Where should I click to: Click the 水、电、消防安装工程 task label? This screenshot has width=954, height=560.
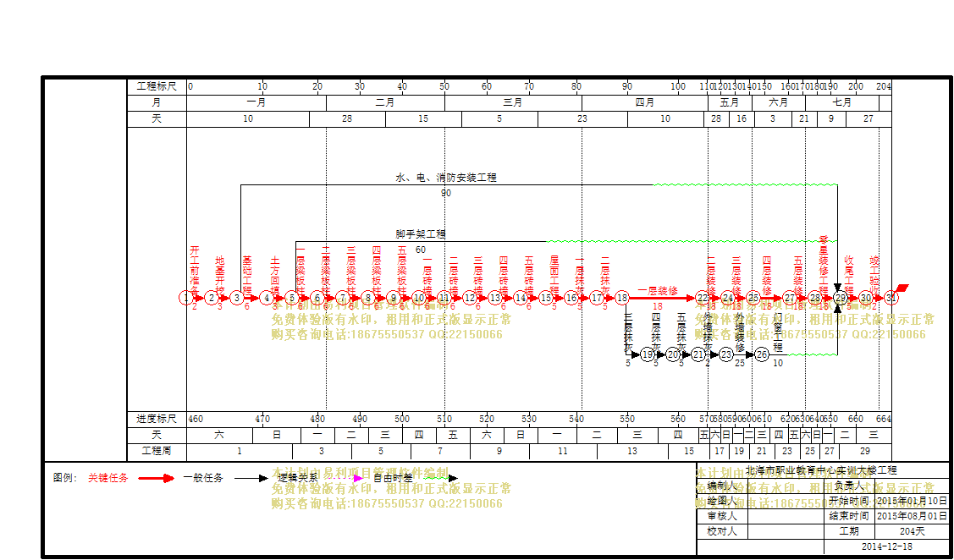click(446, 178)
